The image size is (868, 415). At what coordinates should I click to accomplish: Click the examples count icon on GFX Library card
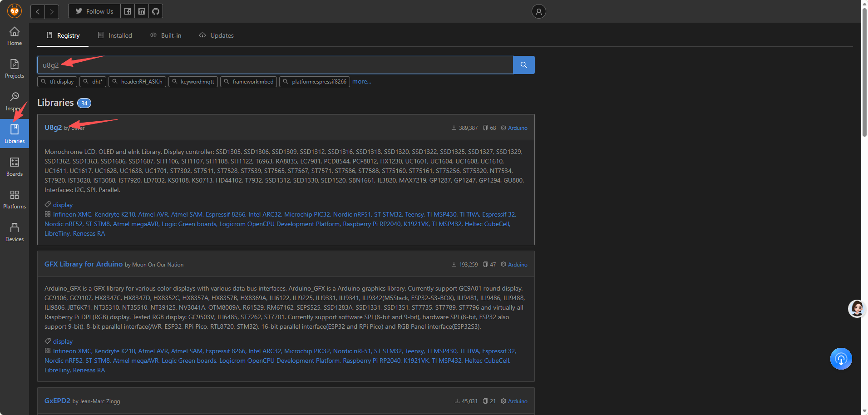485,265
